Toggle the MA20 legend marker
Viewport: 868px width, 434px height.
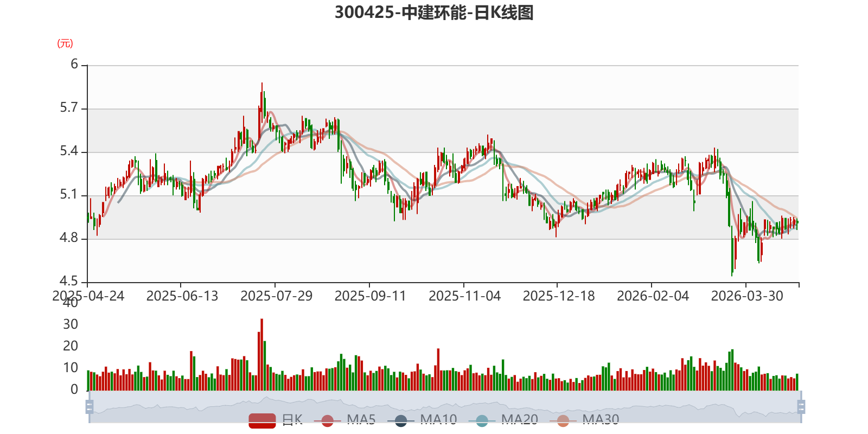[x=482, y=420]
